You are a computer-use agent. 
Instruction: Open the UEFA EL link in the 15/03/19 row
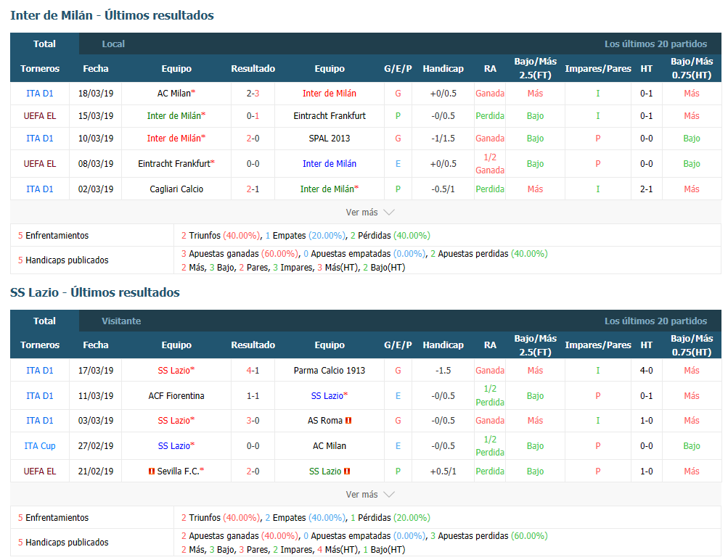[40, 115]
